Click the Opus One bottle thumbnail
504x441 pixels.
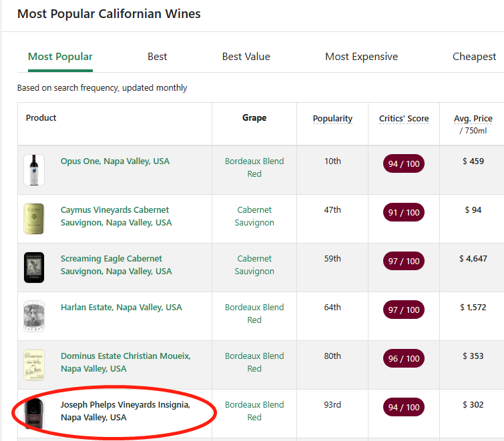(34, 170)
